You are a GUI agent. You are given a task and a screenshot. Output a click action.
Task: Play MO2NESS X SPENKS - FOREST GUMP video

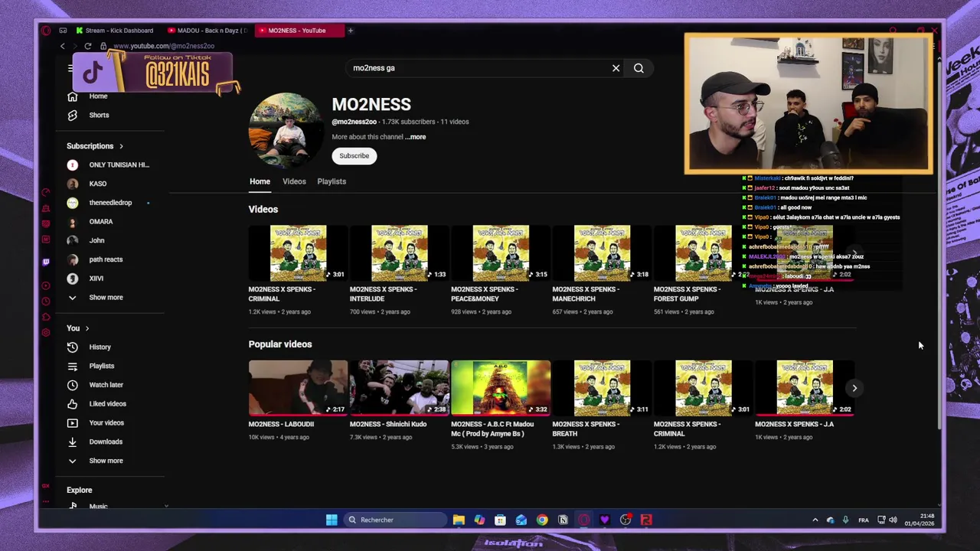click(x=703, y=253)
